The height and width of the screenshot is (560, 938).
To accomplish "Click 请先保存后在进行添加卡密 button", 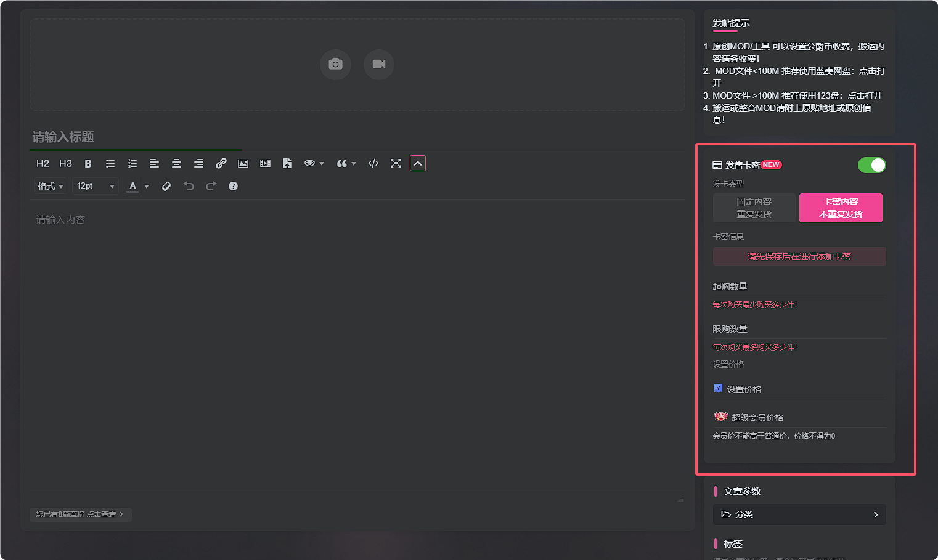I will pos(799,256).
